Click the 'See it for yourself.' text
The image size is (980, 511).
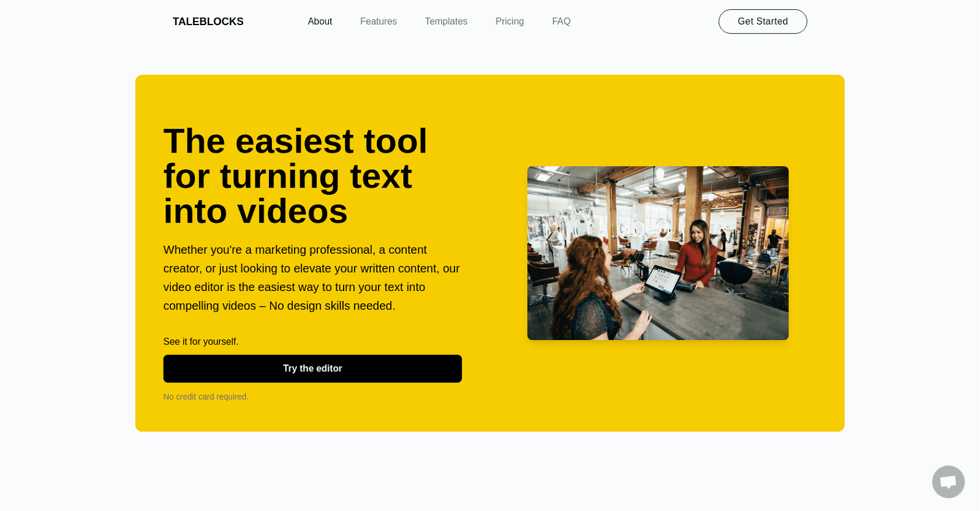[x=201, y=341]
